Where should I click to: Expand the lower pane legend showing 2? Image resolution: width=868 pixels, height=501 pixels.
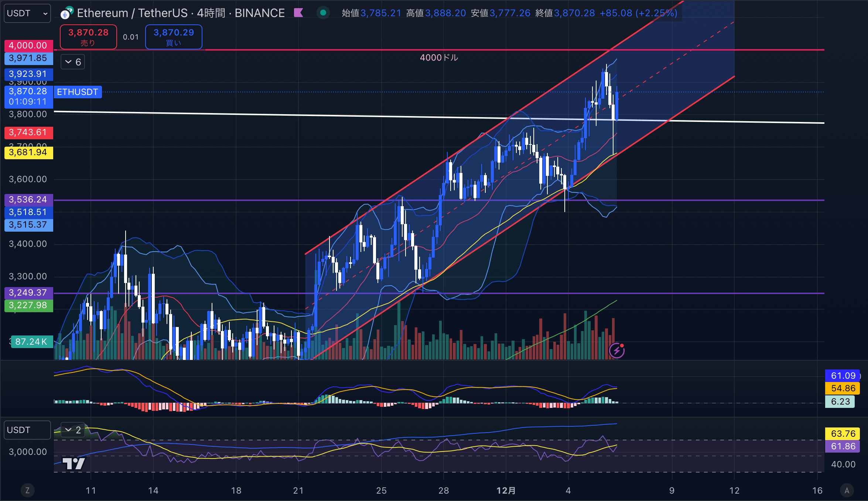coord(73,430)
